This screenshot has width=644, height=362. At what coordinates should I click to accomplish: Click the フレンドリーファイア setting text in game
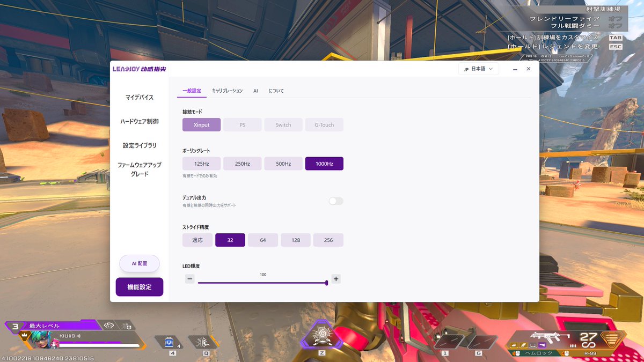coord(564,18)
